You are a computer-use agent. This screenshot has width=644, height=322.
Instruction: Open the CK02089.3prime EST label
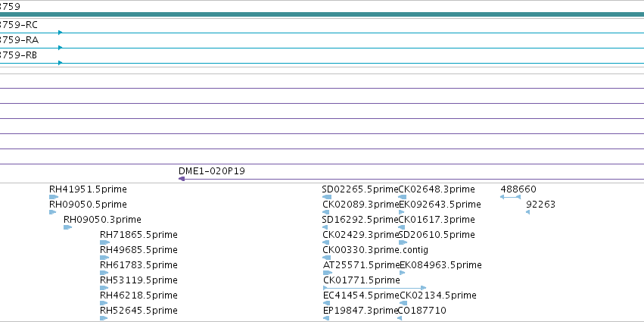click(361, 205)
